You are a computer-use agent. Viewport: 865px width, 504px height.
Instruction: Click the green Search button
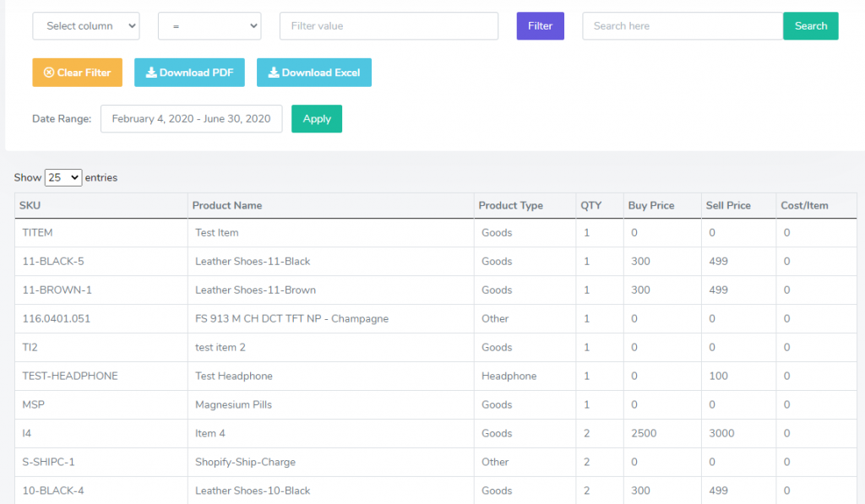point(810,26)
